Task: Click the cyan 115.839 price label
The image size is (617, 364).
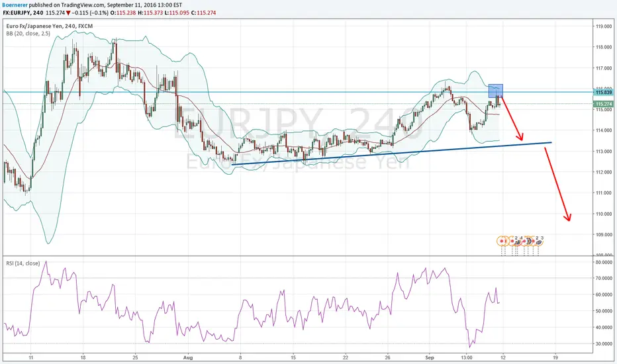Action: 604,93
